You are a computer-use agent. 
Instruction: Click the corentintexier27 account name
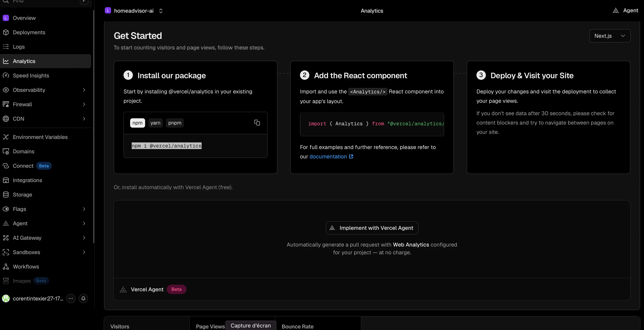38,298
